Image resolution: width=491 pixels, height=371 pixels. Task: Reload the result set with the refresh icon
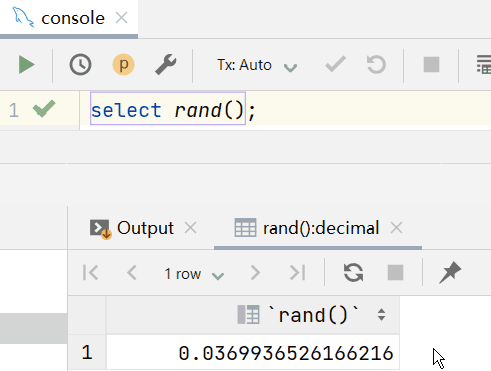click(x=353, y=273)
